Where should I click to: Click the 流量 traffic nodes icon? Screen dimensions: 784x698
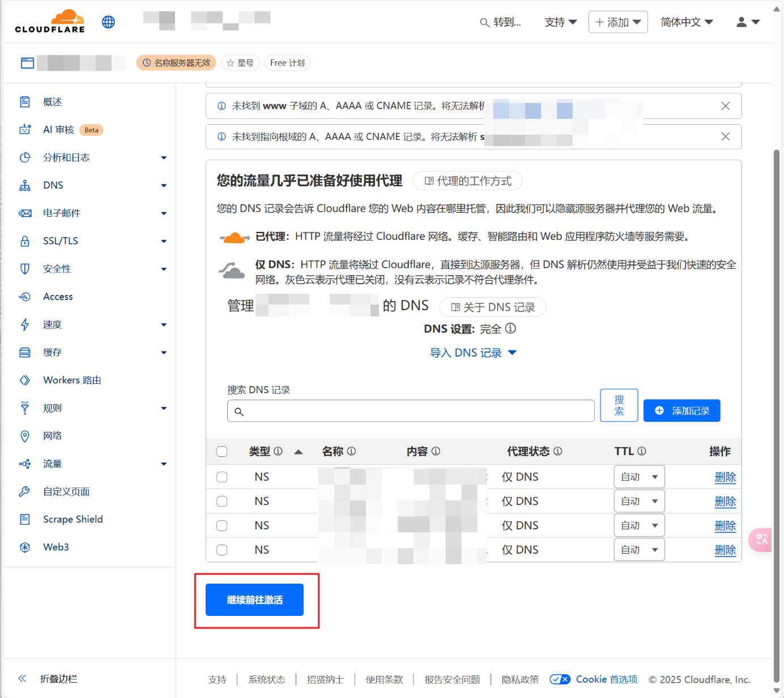point(25,464)
